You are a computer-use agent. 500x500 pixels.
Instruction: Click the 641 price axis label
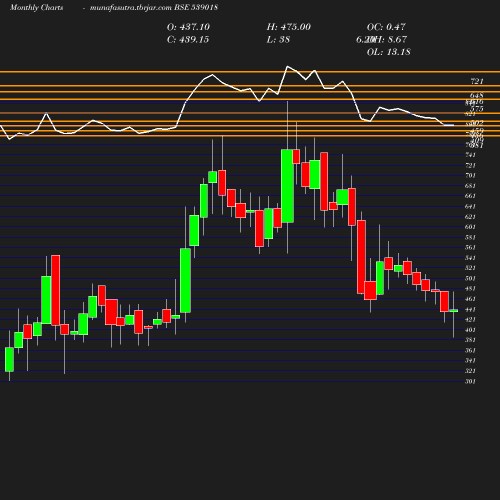(x=470, y=206)
